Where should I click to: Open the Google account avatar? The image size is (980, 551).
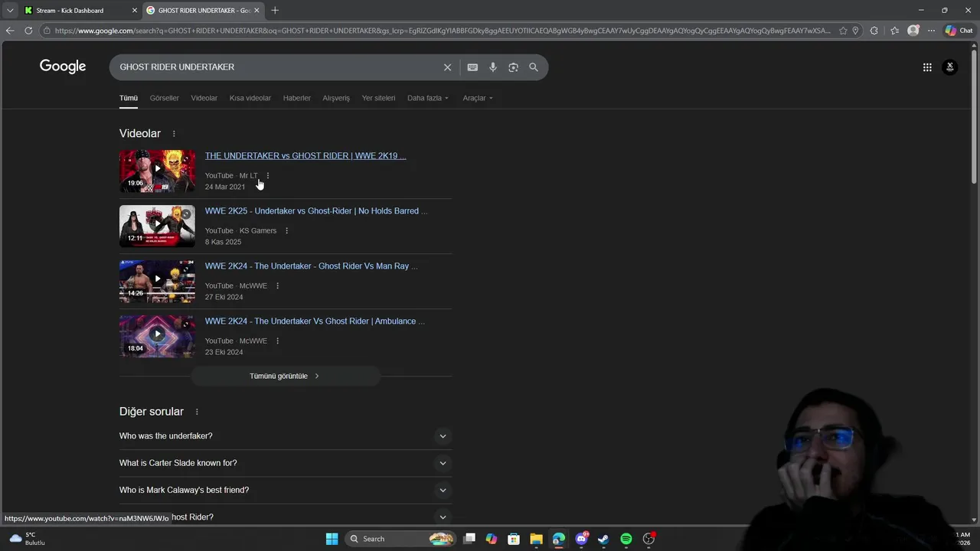click(950, 67)
